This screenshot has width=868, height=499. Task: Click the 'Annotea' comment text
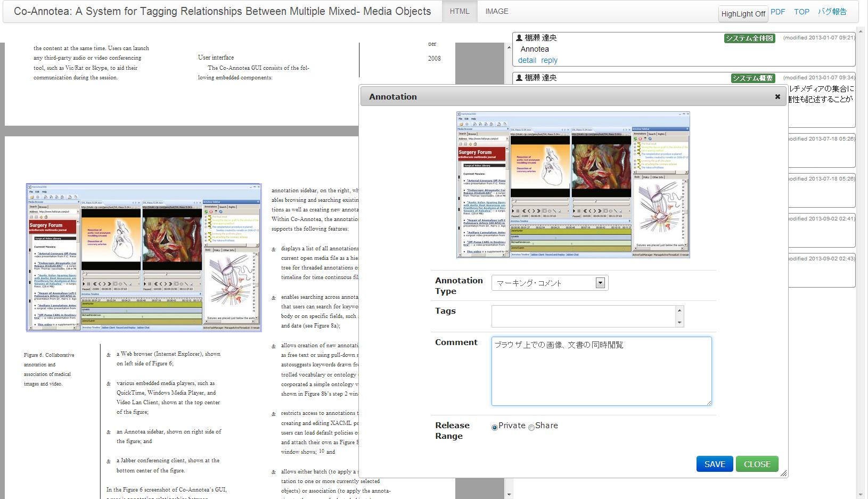click(x=535, y=49)
